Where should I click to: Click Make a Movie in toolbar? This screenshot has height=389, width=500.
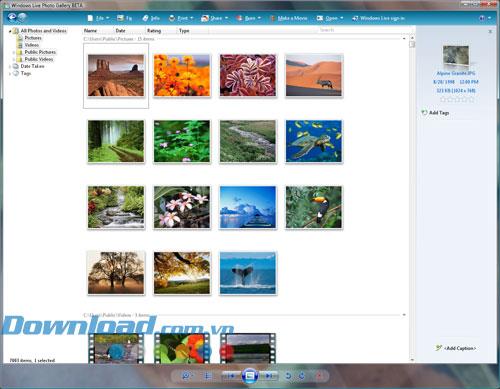(x=289, y=18)
